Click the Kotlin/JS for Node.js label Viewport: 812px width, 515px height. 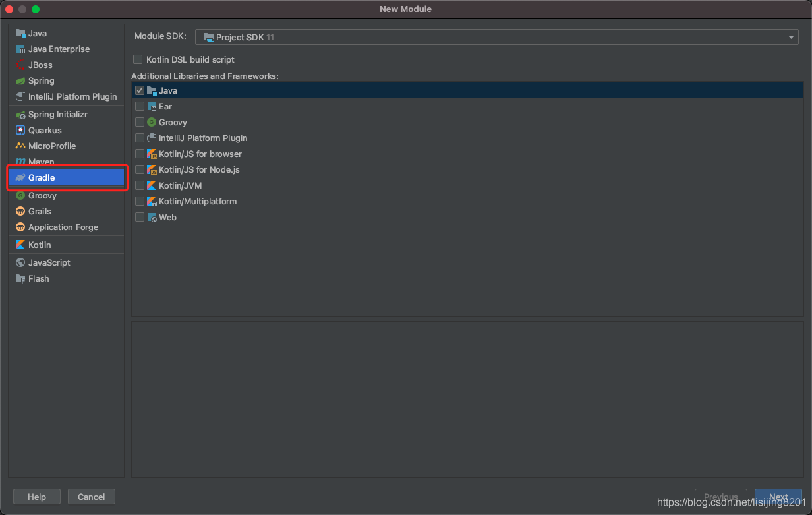click(199, 169)
